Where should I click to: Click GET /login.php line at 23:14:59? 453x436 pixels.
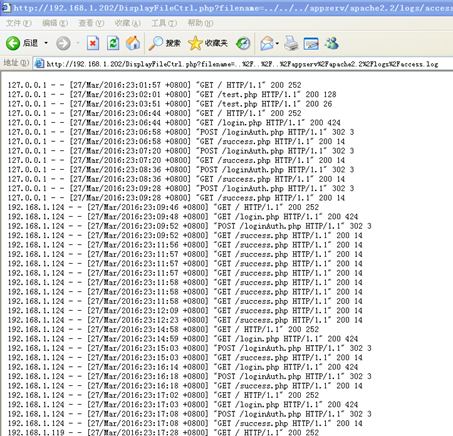pos(183,339)
